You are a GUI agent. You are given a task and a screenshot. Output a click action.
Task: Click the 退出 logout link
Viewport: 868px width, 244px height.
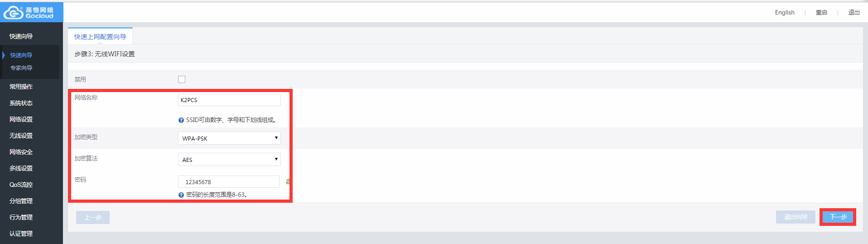[854, 12]
